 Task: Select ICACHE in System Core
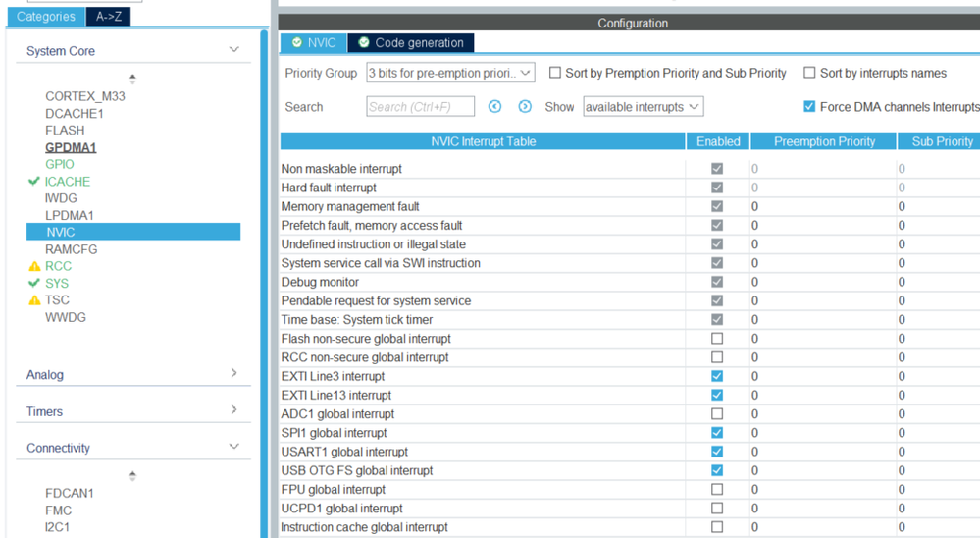point(68,182)
